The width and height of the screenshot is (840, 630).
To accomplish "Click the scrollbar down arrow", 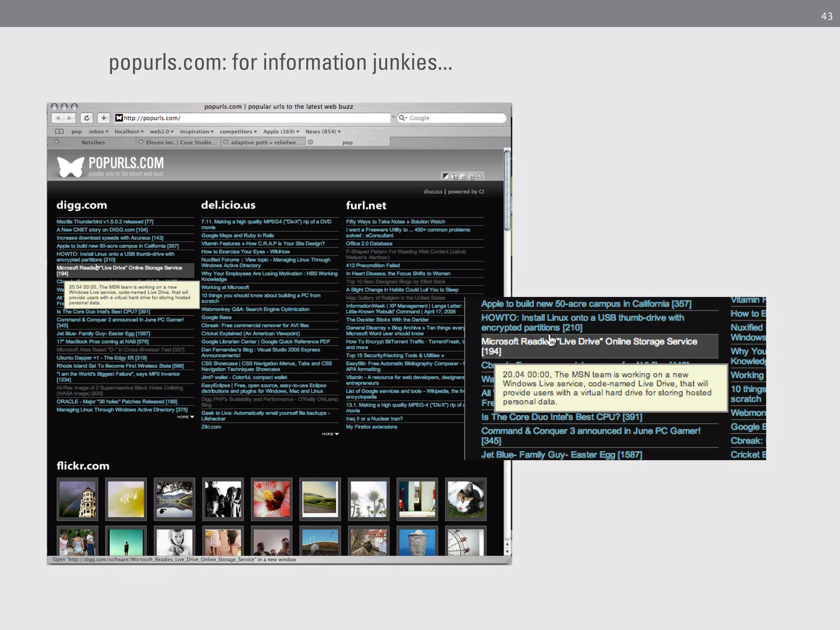I will coord(507,552).
